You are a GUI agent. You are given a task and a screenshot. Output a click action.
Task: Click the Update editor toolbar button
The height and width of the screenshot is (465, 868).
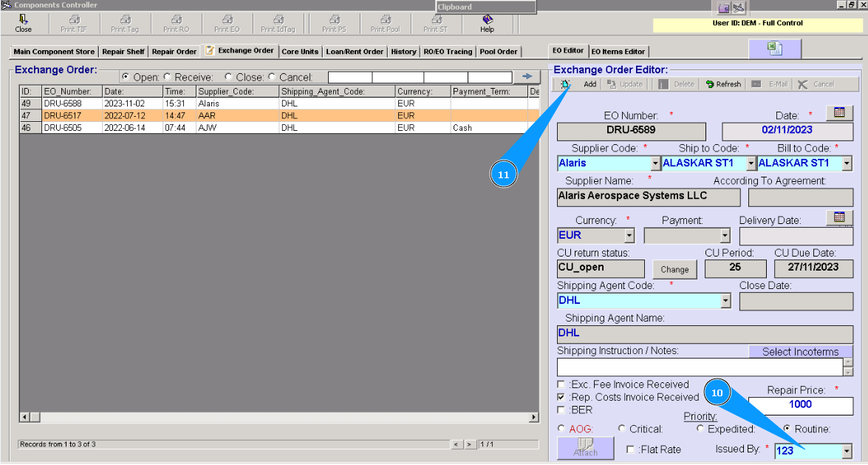625,84
